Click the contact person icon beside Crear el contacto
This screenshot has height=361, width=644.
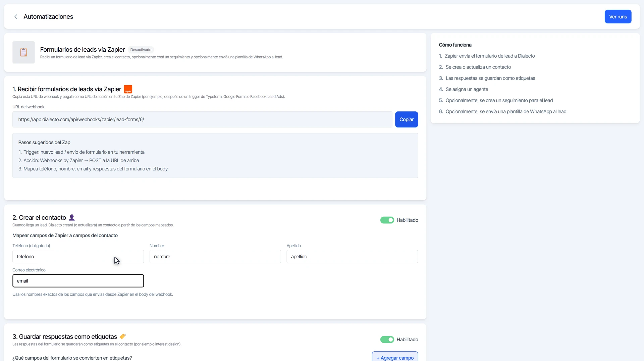tap(72, 217)
